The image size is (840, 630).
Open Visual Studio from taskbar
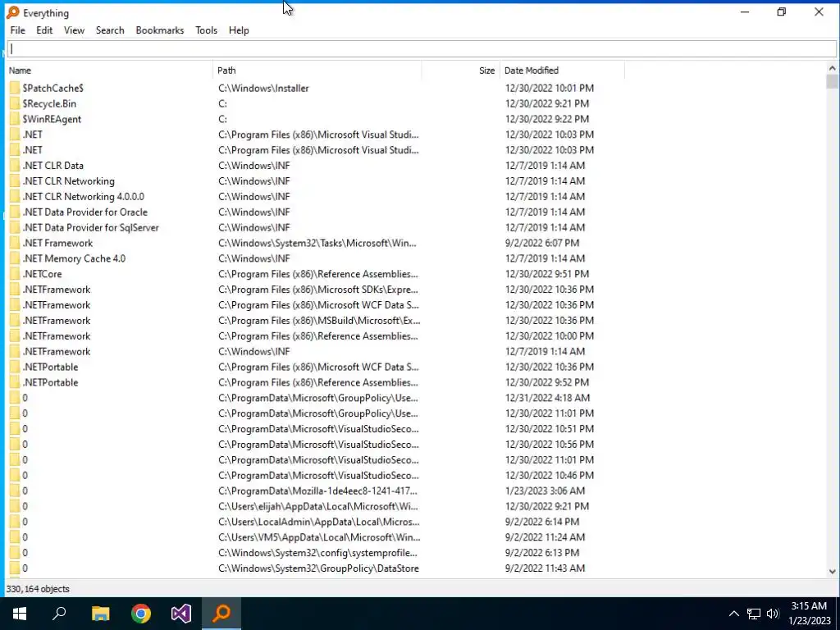[x=181, y=614]
